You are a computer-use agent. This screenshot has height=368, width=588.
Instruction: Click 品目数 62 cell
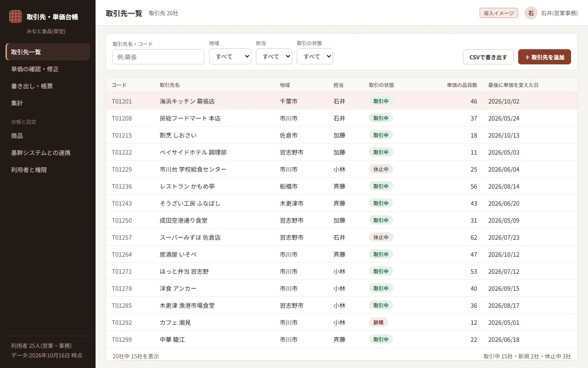[x=474, y=237]
